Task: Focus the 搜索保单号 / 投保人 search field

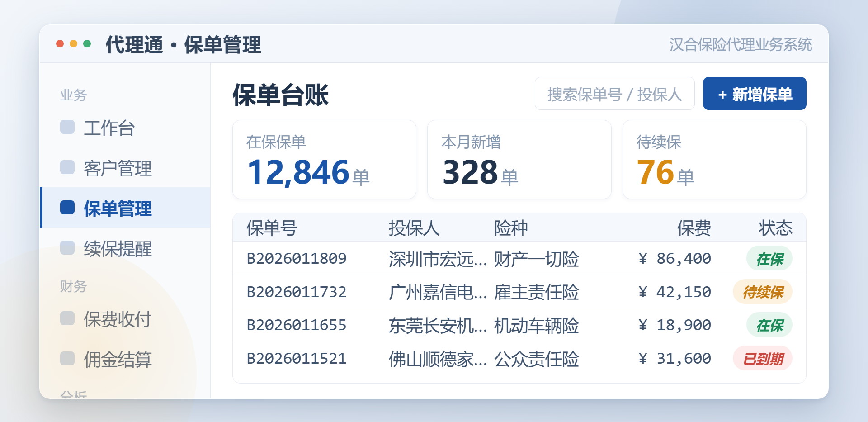Action: pos(615,94)
